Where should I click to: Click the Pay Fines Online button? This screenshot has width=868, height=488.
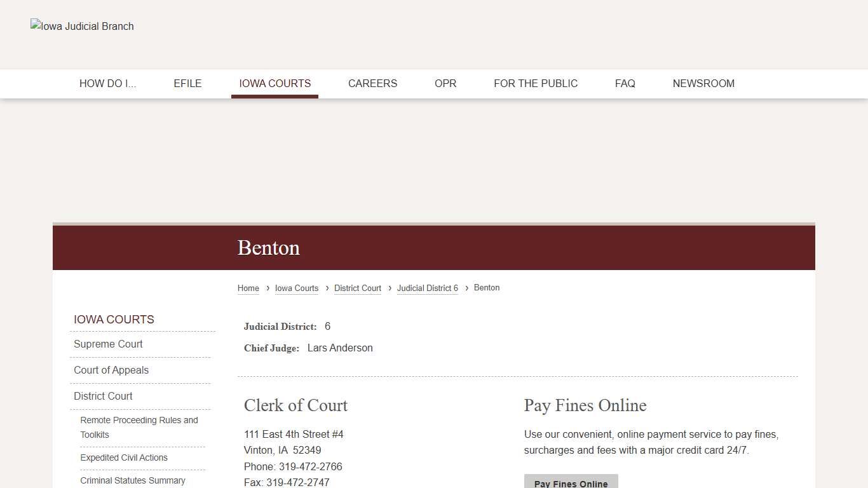click(x=571, y=483)
